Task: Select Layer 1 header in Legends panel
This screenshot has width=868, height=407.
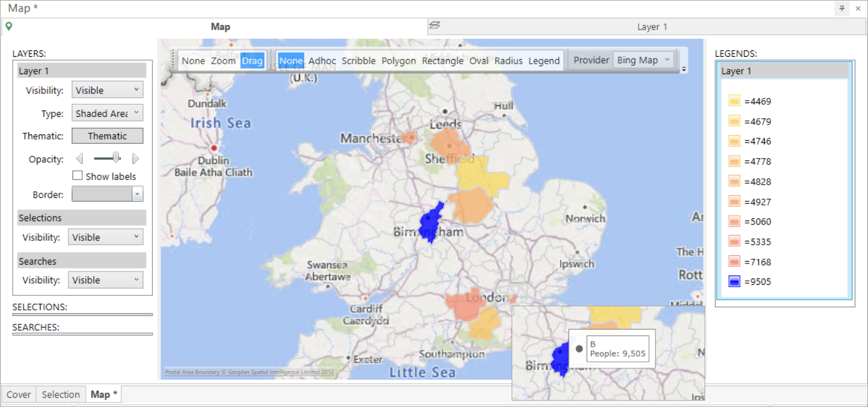Action: 784,71
